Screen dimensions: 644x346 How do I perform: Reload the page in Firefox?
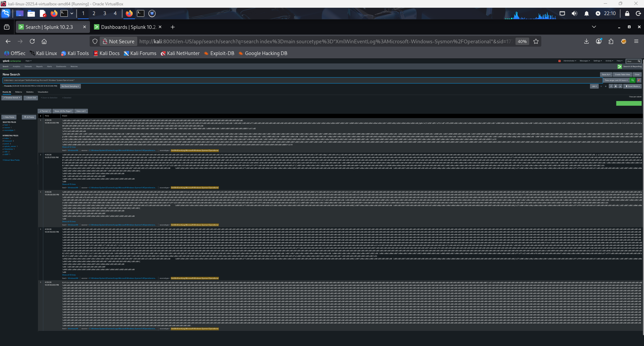tap(32, 41)
